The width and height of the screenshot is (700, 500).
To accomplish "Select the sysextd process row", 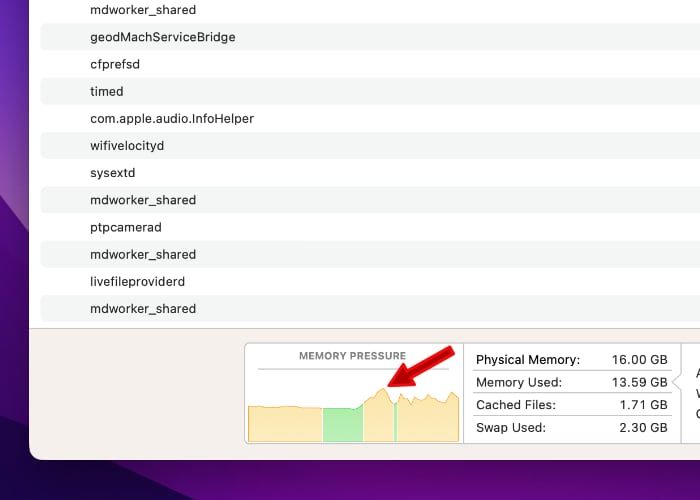I will click(x=113, y=173).
